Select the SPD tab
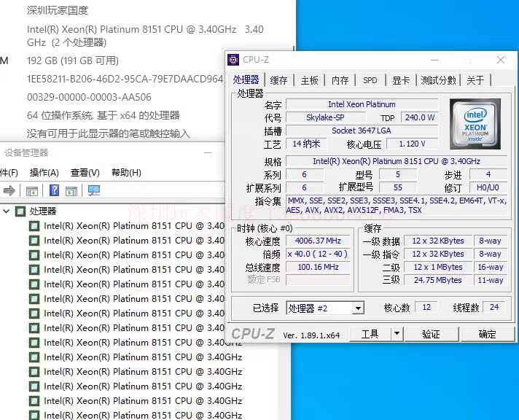This screenshot has height=420, width=519. pos(370,80)
